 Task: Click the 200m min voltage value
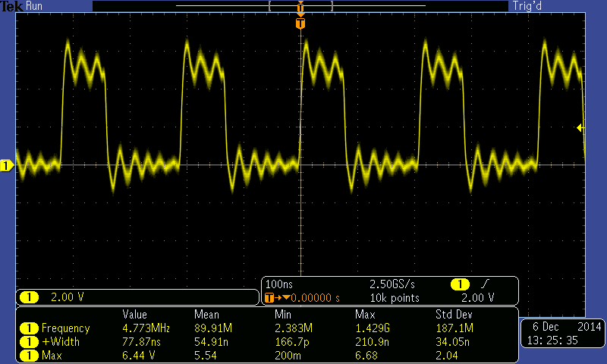tap(288, 356)
